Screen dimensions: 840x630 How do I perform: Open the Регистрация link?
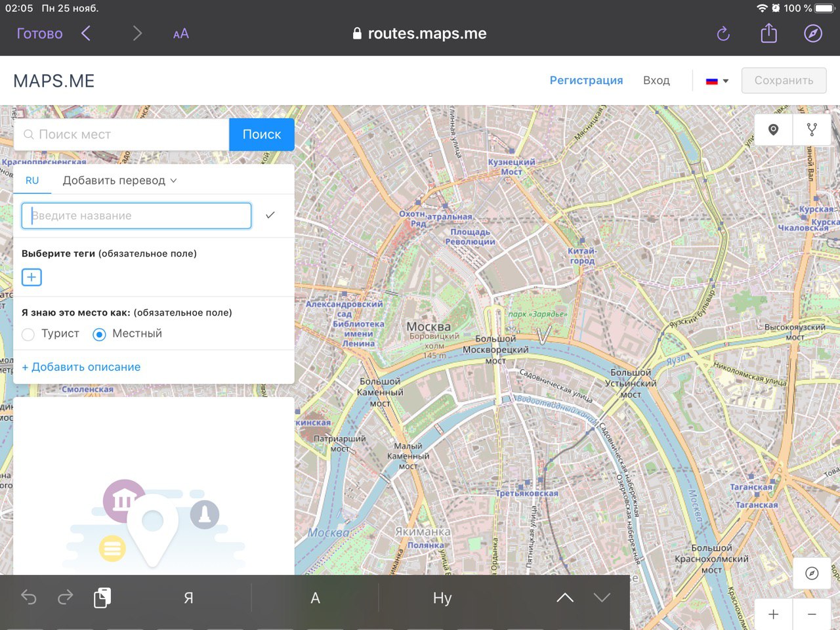(x=586, y=80)
